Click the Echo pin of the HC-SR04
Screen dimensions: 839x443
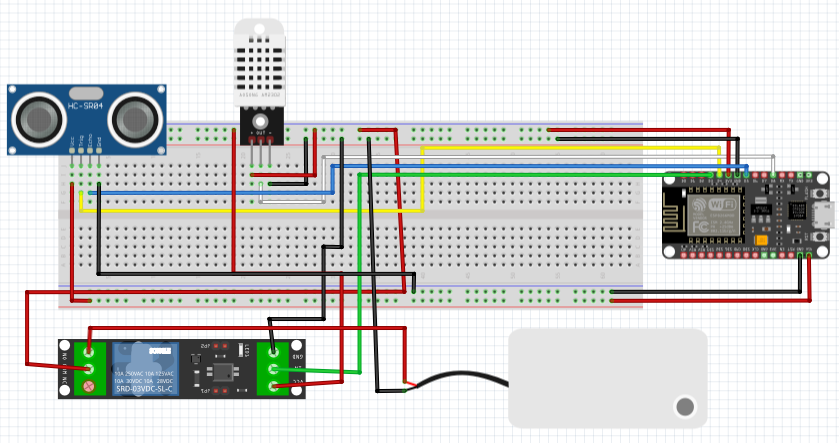90,151
